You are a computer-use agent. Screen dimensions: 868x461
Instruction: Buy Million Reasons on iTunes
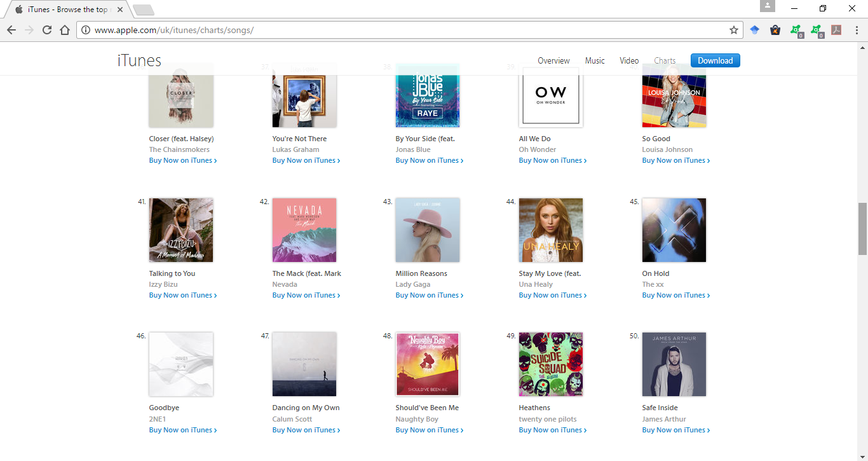[x=430, y=295]
